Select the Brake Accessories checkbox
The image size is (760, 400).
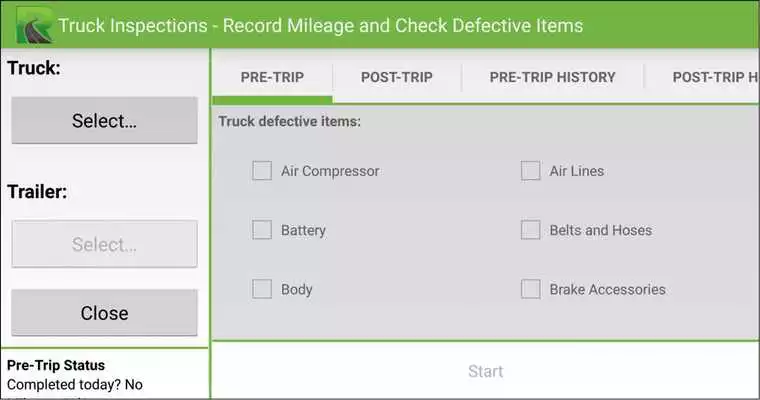(530, 289)
